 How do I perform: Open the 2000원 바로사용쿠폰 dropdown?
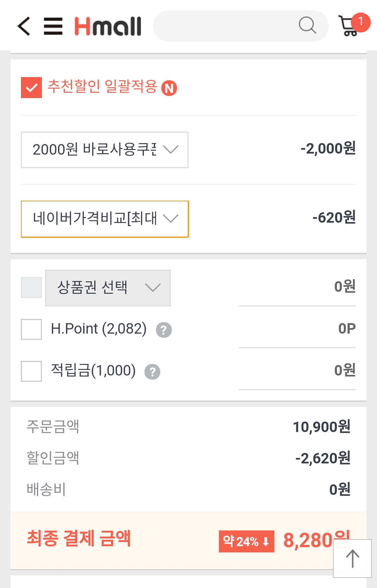(x=105, y=150)
